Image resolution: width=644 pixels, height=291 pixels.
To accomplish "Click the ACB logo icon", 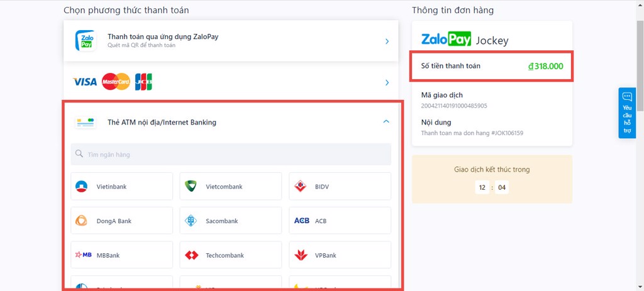I will [x=302, y=221].
